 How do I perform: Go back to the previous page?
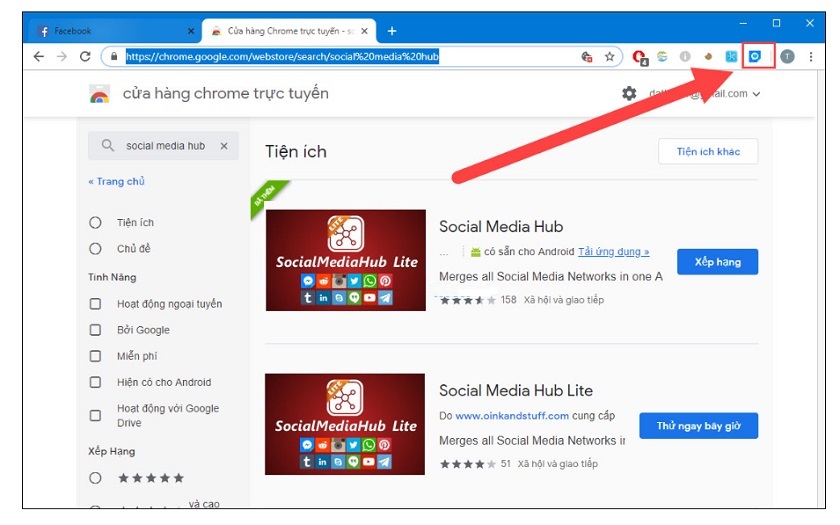coord(39,56)
